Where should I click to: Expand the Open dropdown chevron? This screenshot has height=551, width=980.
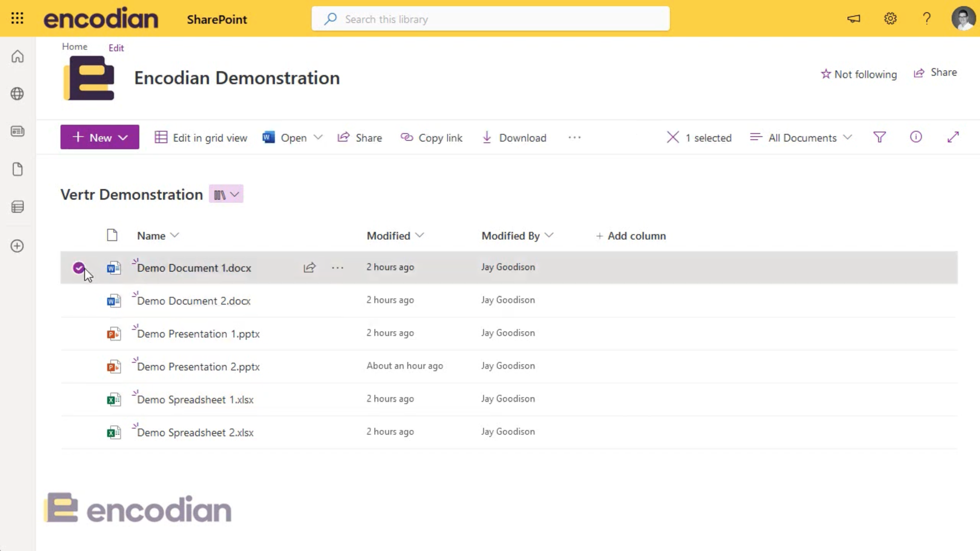point(318,137)
